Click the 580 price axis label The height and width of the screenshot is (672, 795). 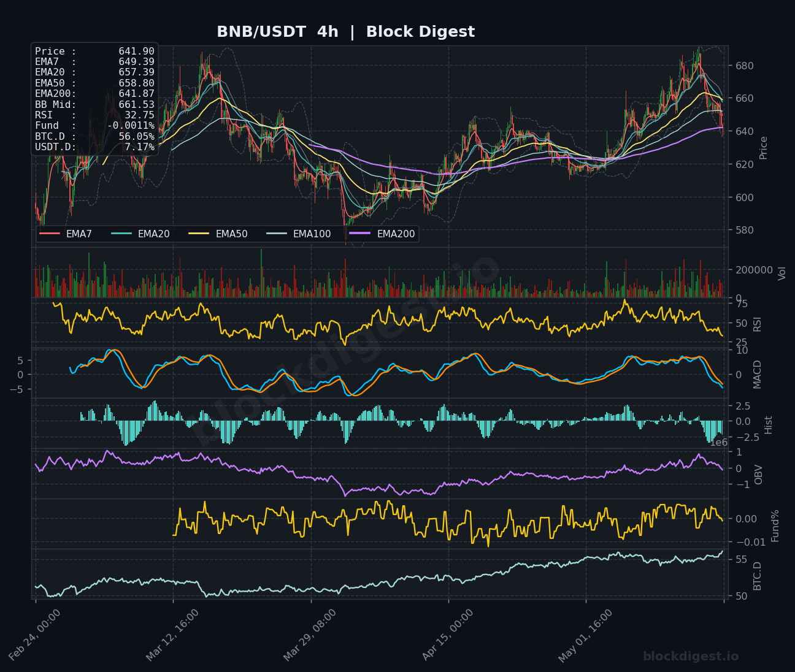point(744,230)
